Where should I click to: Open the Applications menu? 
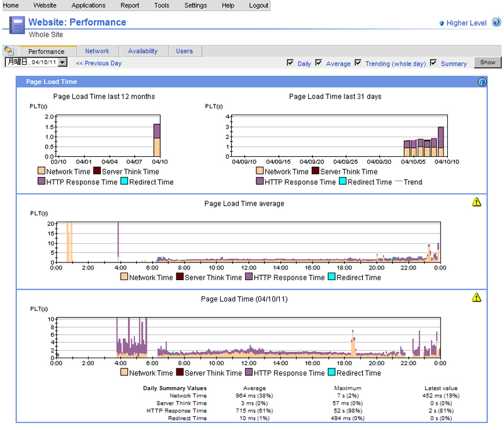pyautogui.click(x=88, y=6)
